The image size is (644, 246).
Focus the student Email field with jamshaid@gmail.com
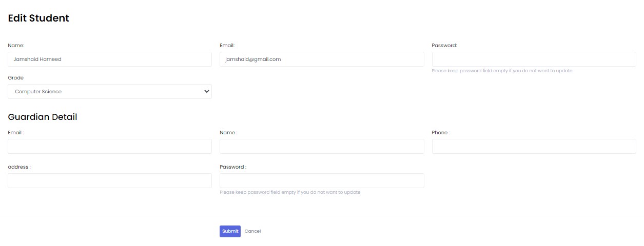coord(322,59)
